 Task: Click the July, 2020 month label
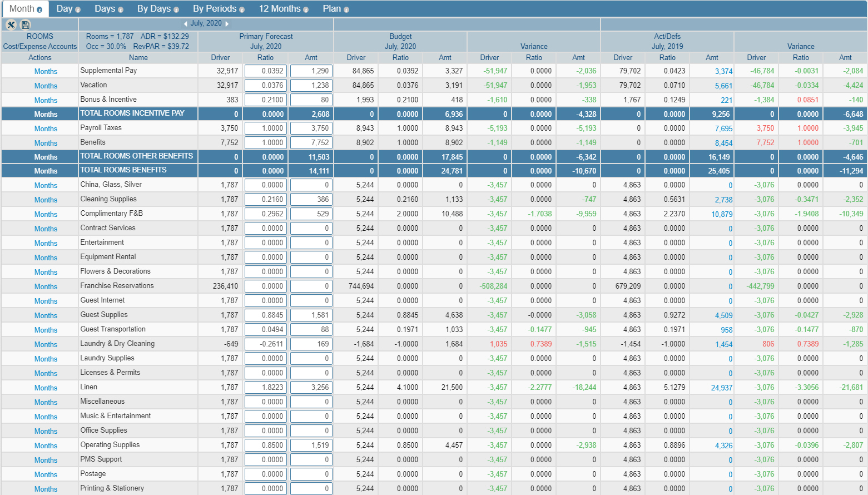206,23
